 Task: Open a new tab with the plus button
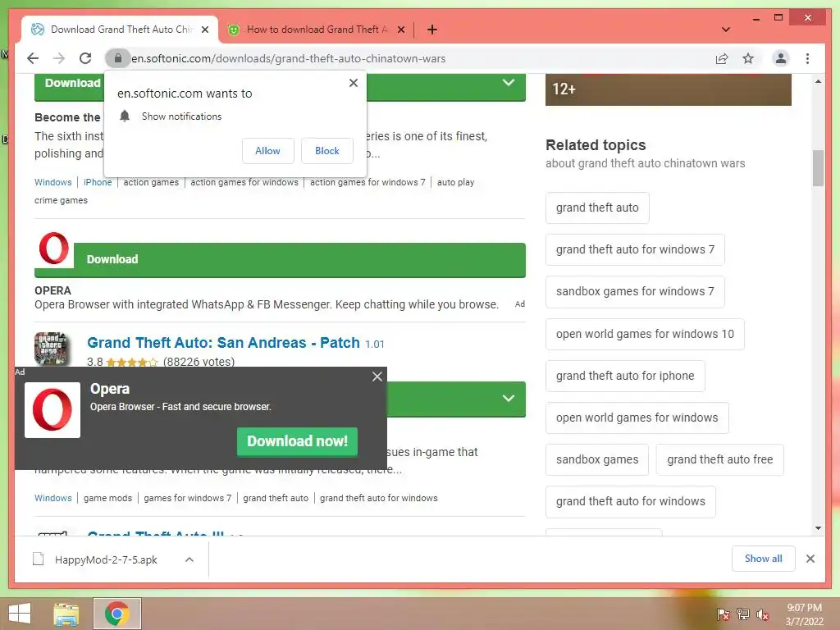431,30
